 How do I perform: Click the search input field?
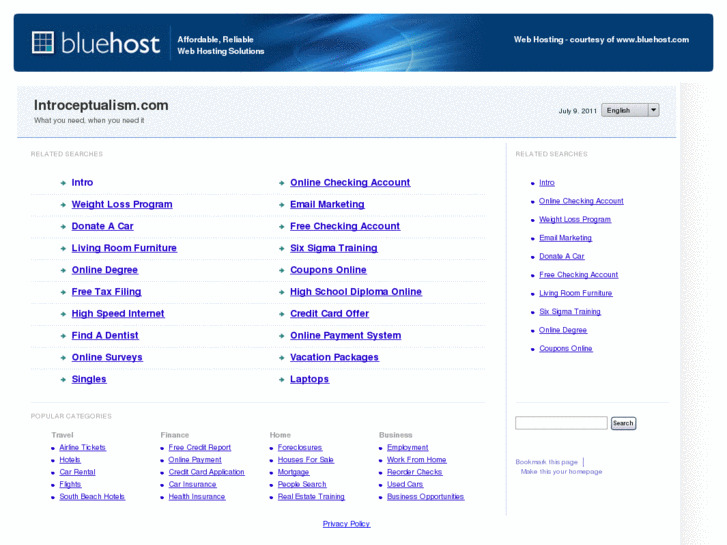pyautogui.click(x=561, y=423)
